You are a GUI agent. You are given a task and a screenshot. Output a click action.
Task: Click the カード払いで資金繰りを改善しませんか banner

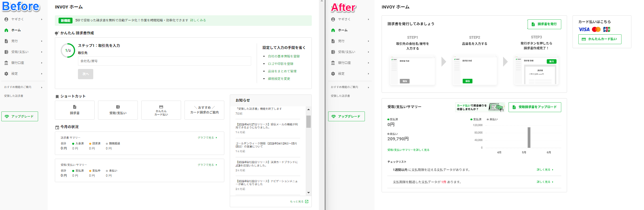point(480,107)
